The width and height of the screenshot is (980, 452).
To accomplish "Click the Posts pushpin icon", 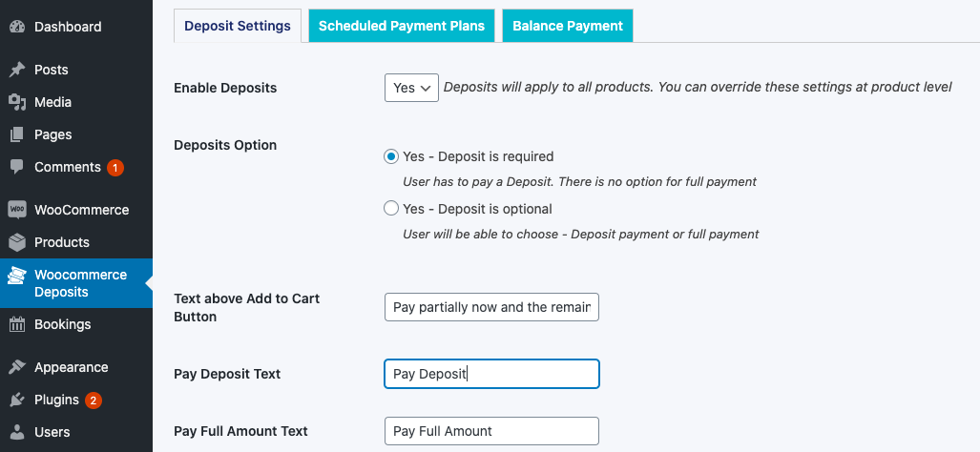I will tap(17, 70).
